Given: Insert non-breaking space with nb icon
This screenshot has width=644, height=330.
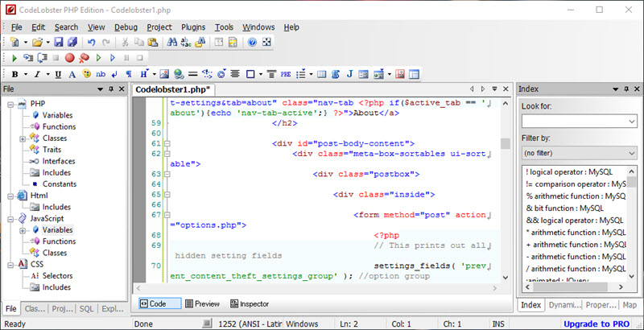Looking at the screenshot, I should [101, 74].
